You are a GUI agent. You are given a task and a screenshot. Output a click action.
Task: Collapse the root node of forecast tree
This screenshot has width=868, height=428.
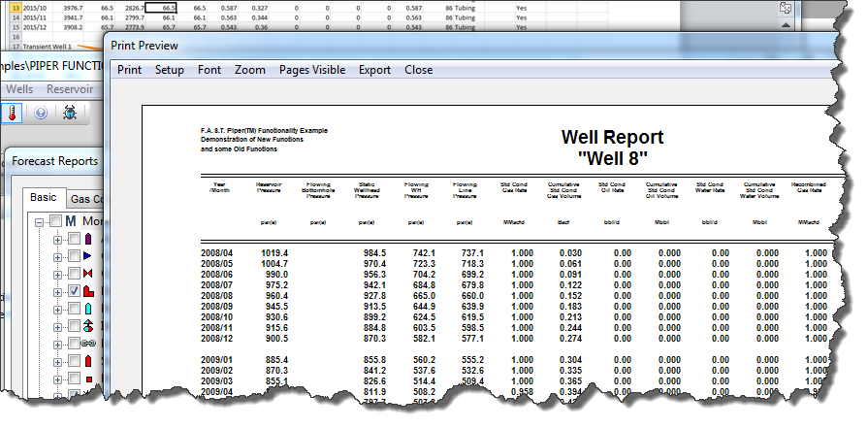[40, 221]
